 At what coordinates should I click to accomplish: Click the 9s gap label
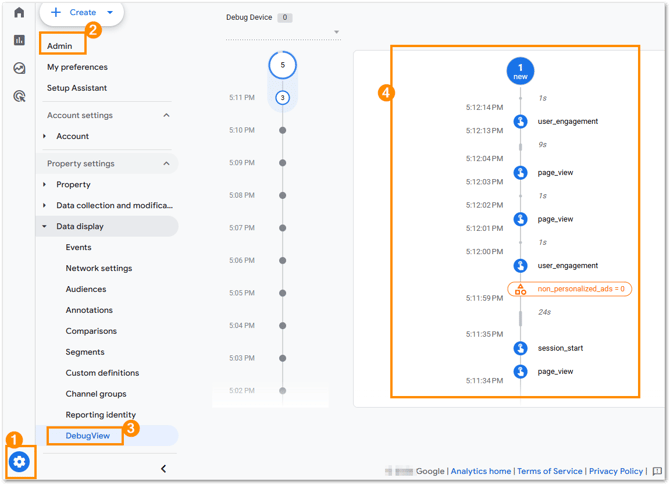(542, 145)
